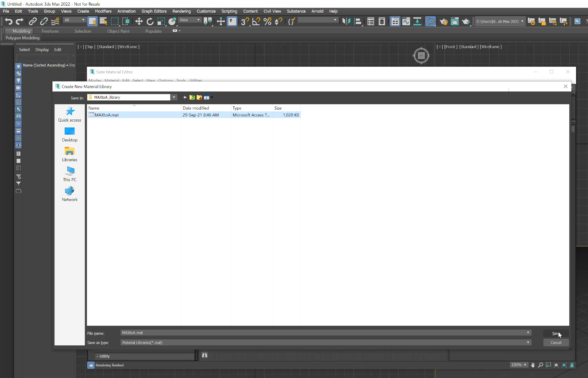Screen dimensions: 588x378
Task: Toggle Window/Crossing selection mode
Action: click(x=126, y=21)
